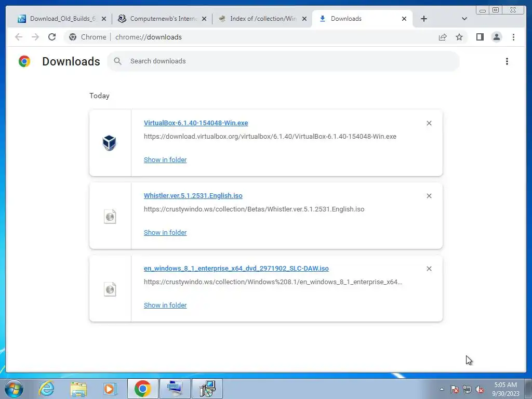Open en_windows_8_1_enterprise_x64 ISO file link
Image resolution: width=532 pixels, height=399 pixels.
click(236, 268)
